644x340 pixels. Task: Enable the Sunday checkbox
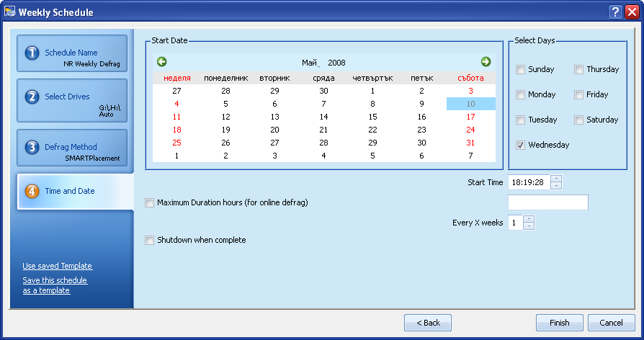click(x=520, y=69)
